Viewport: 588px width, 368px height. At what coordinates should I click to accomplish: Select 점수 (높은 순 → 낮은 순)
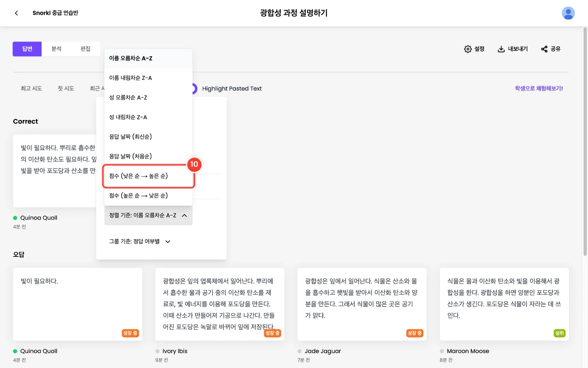pos(148,195)
